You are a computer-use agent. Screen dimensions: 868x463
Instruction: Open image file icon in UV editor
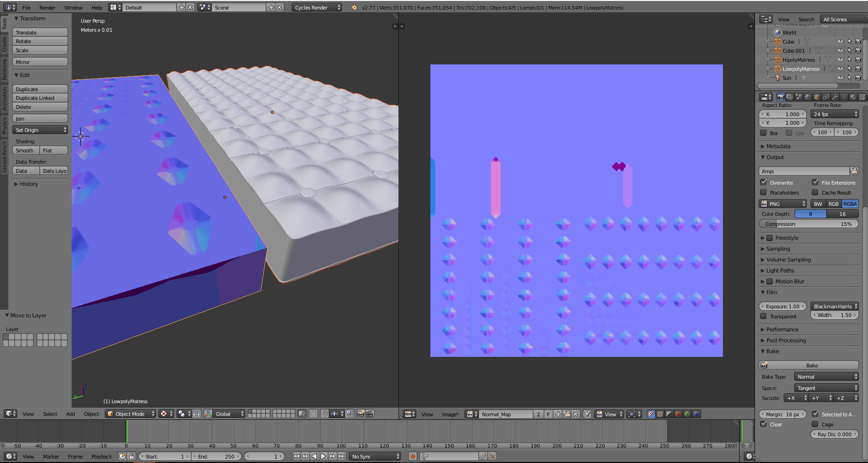567,414
